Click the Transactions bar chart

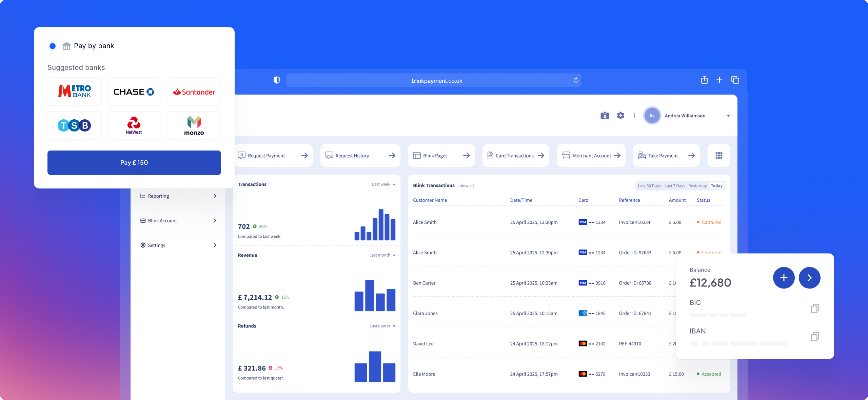375,225
